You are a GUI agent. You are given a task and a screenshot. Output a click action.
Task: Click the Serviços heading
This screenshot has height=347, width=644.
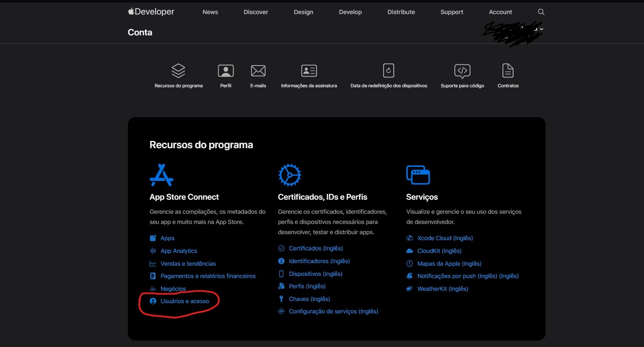422,197
